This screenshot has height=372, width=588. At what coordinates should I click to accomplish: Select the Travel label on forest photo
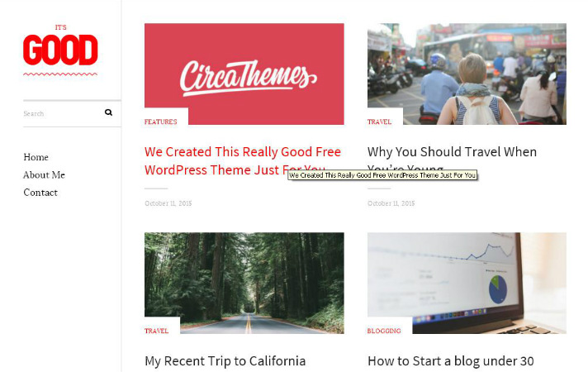[x=156, y=331]
